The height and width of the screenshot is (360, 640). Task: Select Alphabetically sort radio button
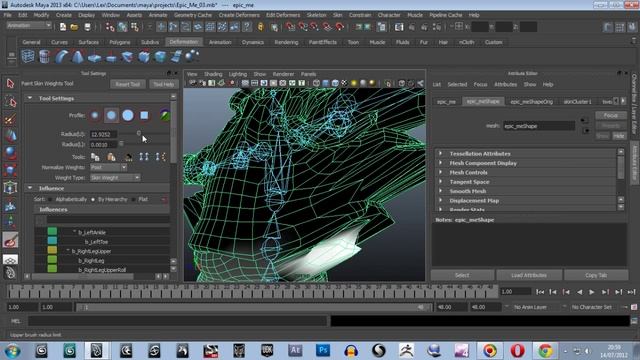50,200
